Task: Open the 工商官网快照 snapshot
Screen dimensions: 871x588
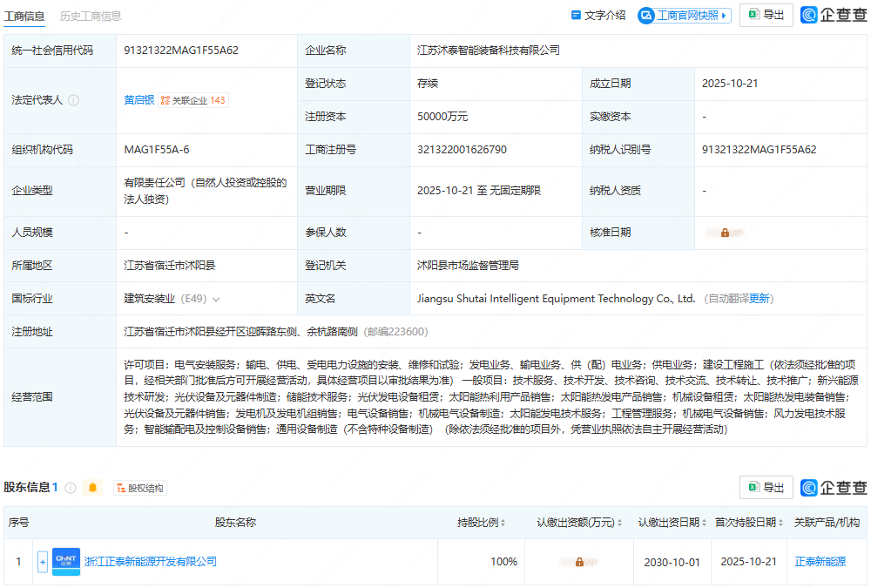Action: coord(684,16)
